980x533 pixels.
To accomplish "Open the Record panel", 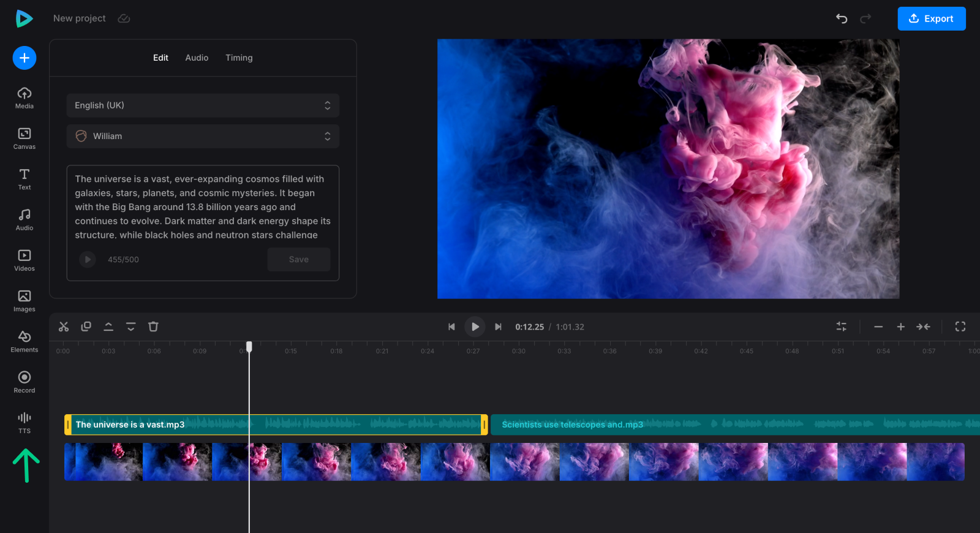I will coord(24,382).
